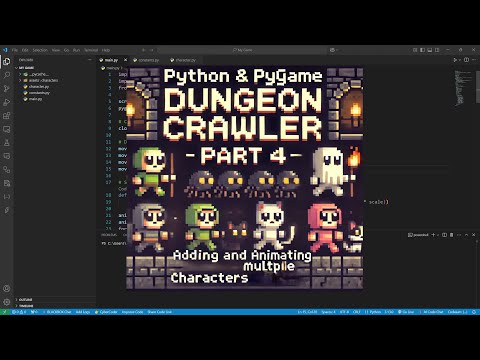Click the remote window icon in status bar

click(5, 312)
